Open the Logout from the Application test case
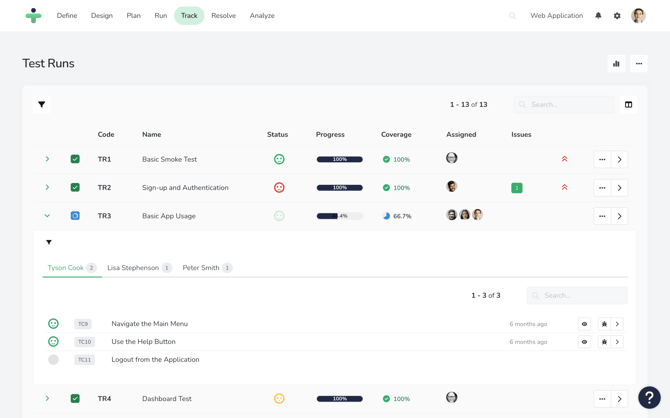Image resolution: width=670 pixels, height=418 pixels. pos(155,360)
